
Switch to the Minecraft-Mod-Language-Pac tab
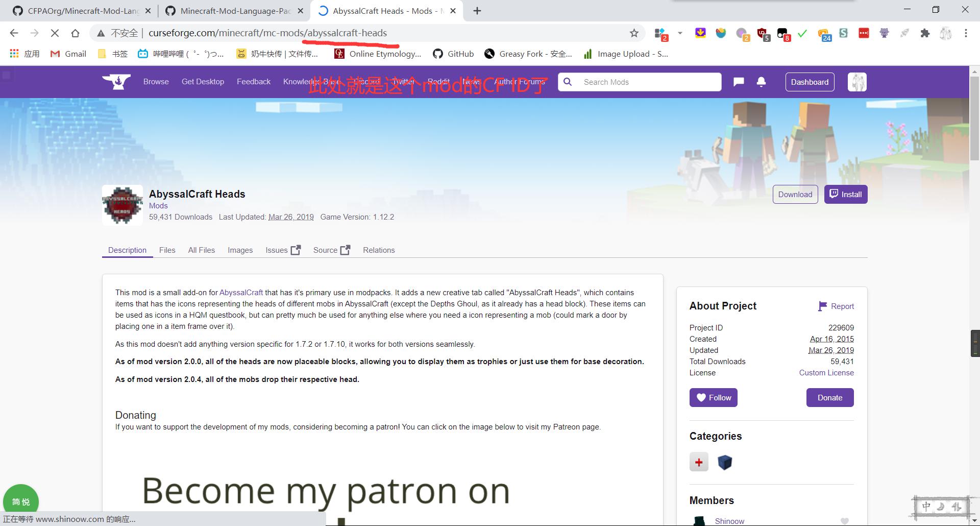(x=234, y=11)
